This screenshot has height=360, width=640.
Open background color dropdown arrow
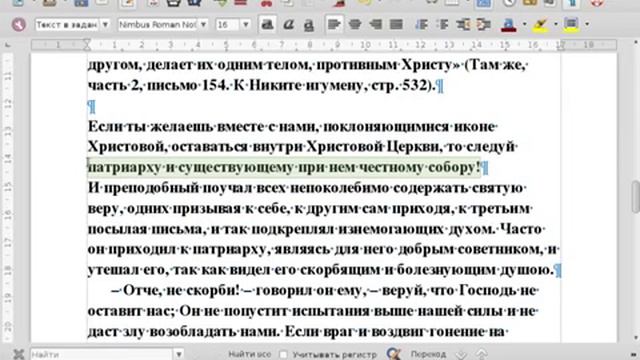coord(587,24)
